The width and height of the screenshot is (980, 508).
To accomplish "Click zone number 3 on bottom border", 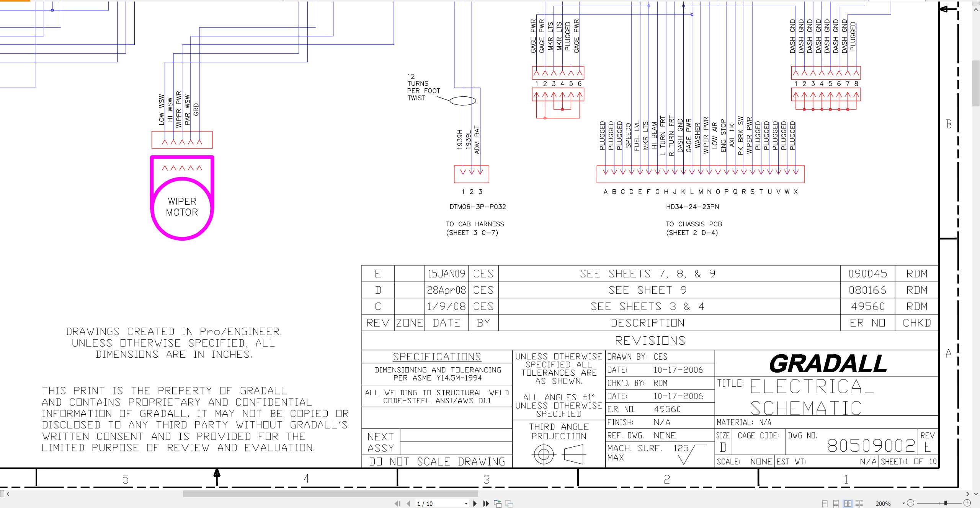I will click(x=487, y=479).
